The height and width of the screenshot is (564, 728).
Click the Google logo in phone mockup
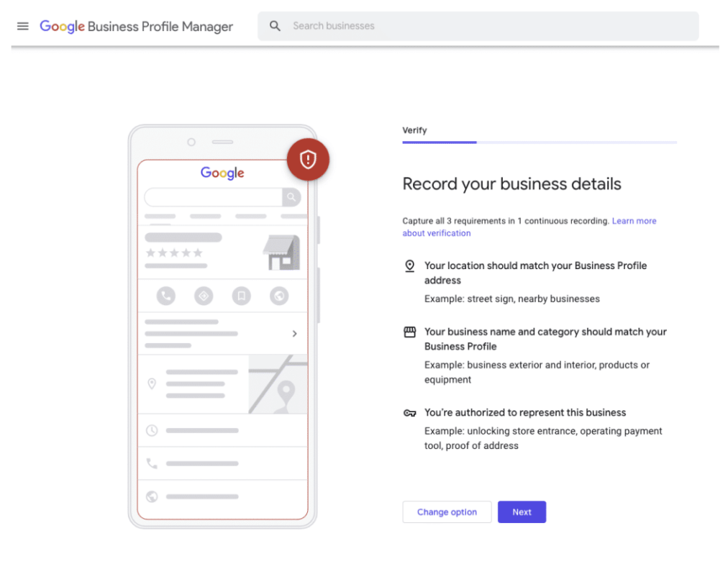(x=222, y=173)
